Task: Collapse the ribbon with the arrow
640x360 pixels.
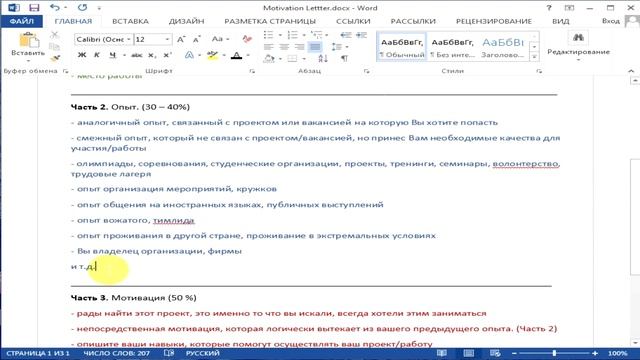Action: click(631, 71)
